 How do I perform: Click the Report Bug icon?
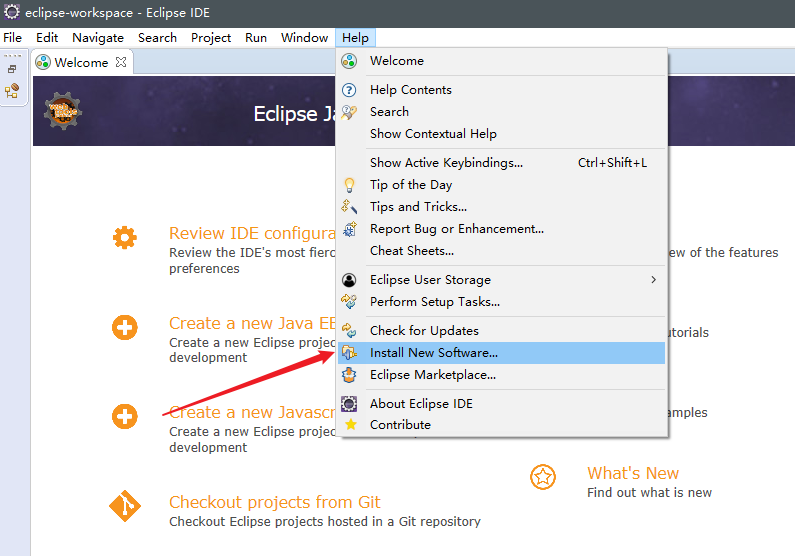349,229
